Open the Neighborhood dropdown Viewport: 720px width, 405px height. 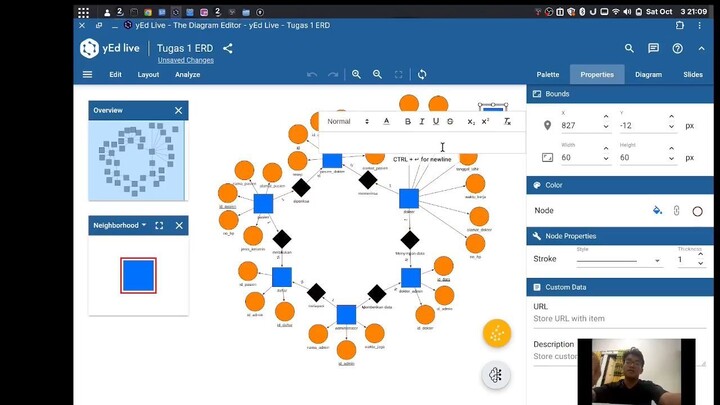(120, 225)
